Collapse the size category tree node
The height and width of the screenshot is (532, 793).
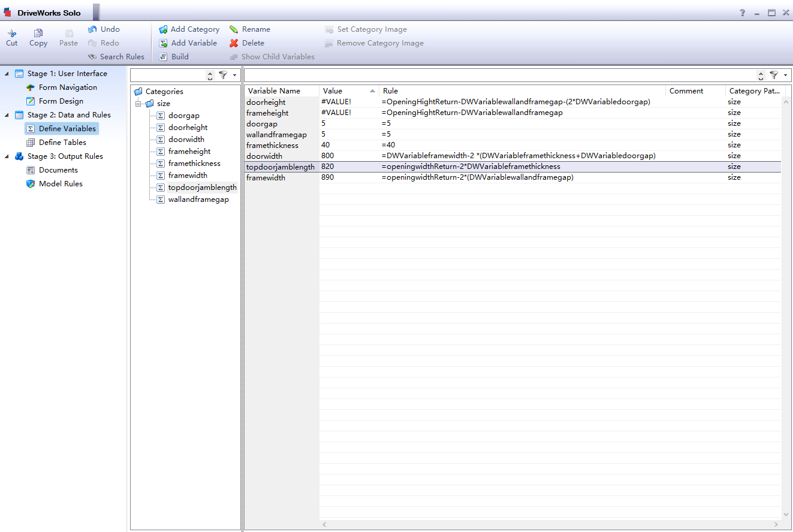pos(138,104)
